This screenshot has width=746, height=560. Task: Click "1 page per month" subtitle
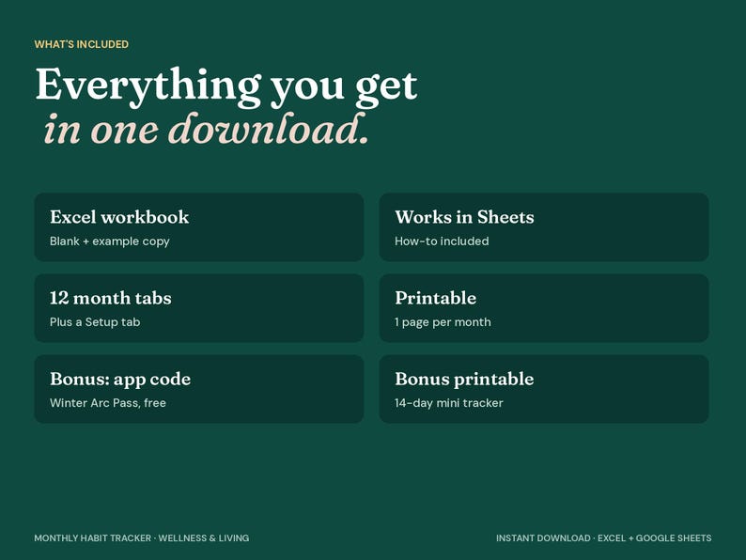click(x=443, y=322)
